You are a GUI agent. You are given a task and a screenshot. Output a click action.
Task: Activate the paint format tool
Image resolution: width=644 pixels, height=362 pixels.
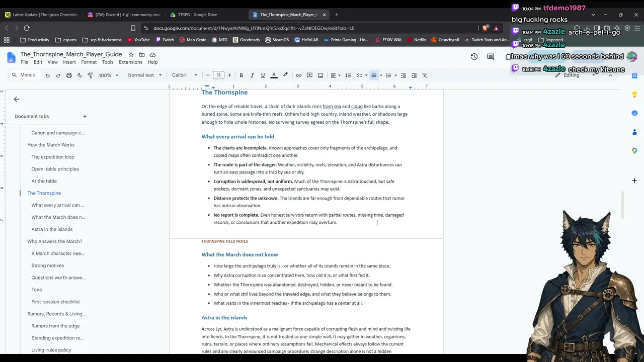90,75
